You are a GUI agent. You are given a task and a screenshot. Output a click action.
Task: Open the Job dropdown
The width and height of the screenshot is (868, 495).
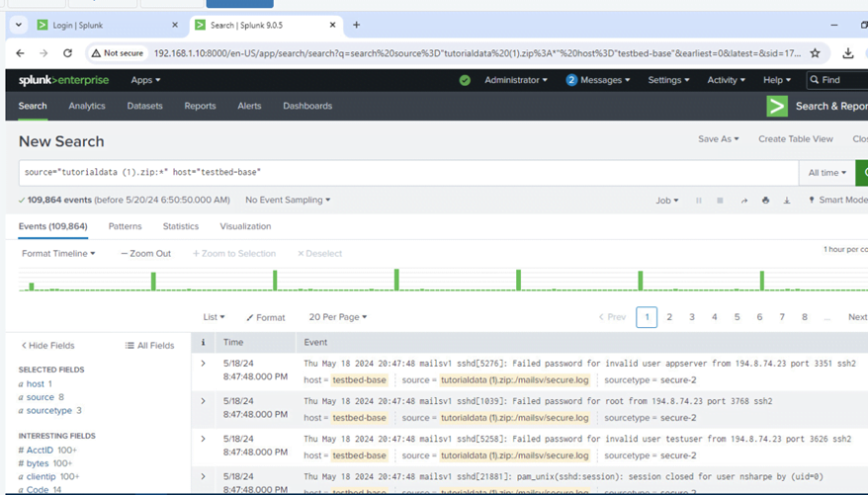(667, 201)
